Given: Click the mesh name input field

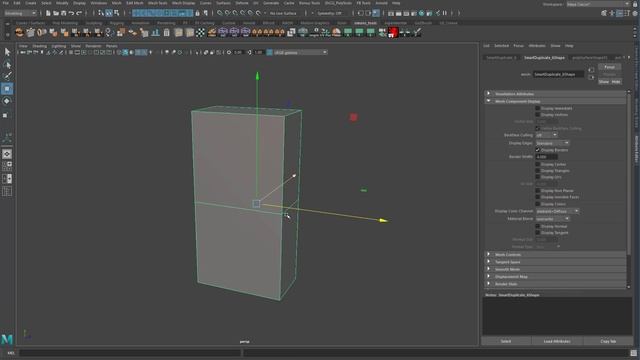Looking at the screenshot, I should click(558, 74).
